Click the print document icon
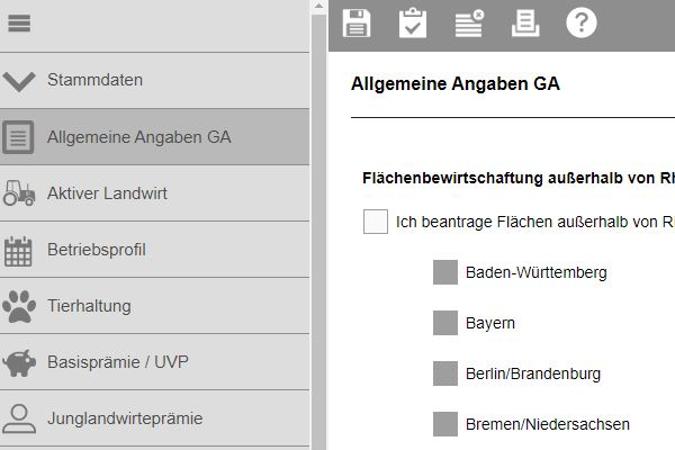The height and width of the screenshot is (450, 675). (x=525, y=23)
